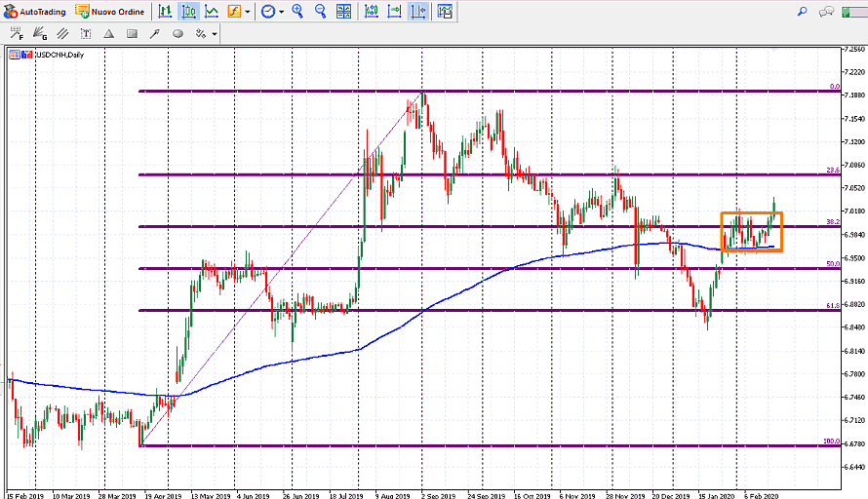This screenshot has width=868, height=499.
Task: Zoom in on the chart
Action: tap(297, 12)
